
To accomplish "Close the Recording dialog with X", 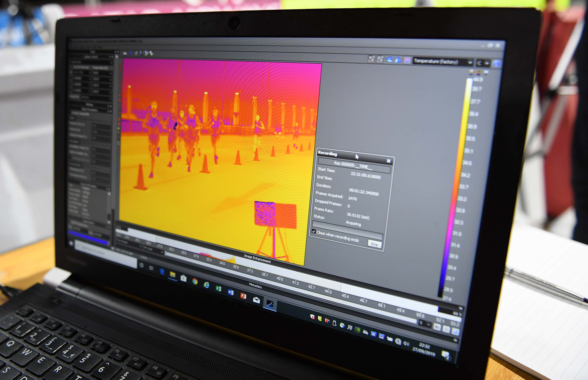I will [x=389, y=161].
